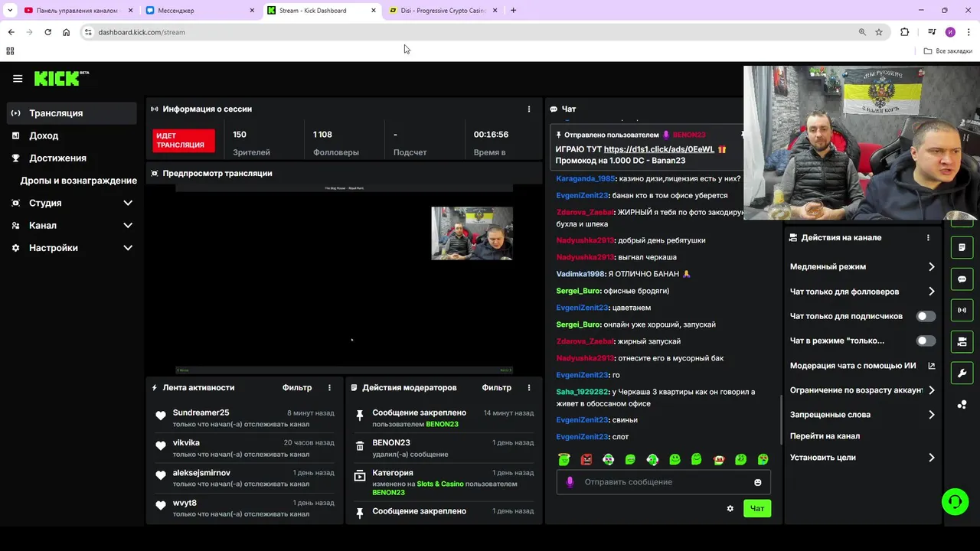Click the username Karaganda_1985 in chat
The image size is (980, 551).
[586, 178]
